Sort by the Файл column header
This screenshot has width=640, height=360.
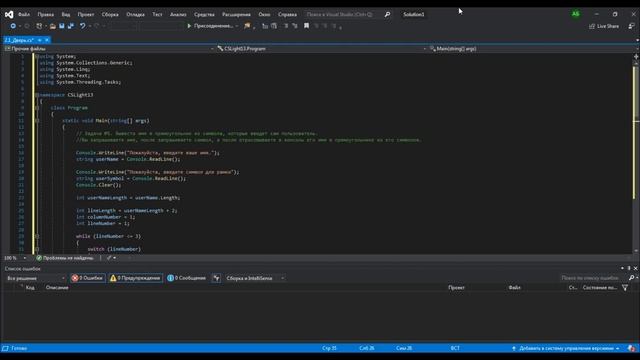(514, 288)
